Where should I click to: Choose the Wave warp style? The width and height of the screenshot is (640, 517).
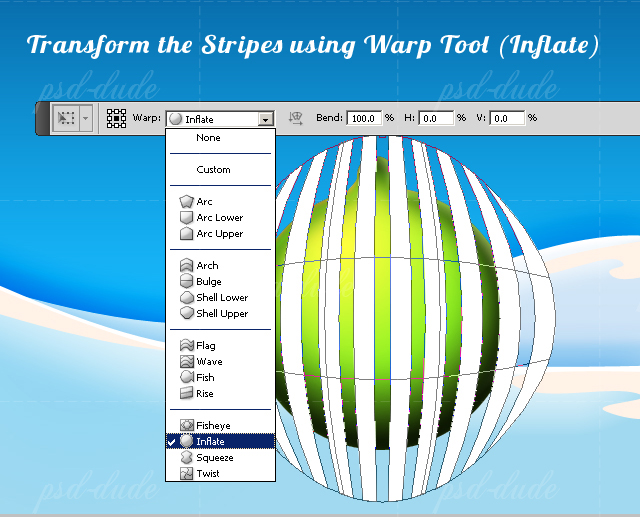click(220, 362)
